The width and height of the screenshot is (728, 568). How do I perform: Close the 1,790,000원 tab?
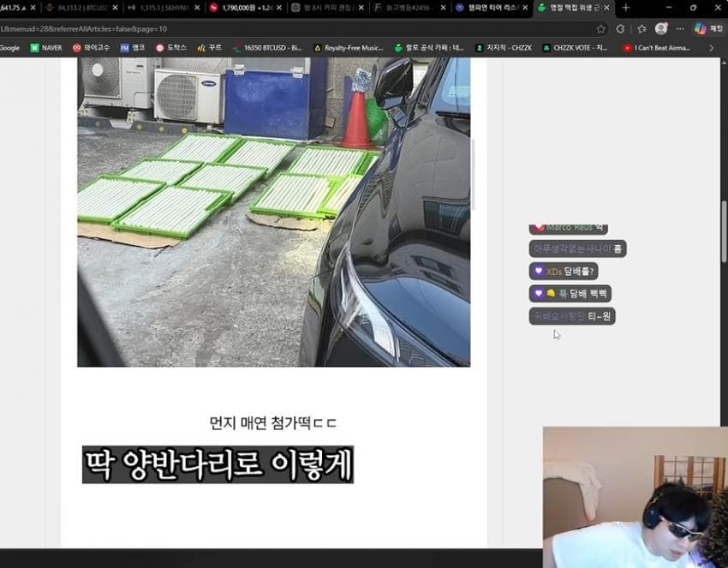[x=279, y=8]
